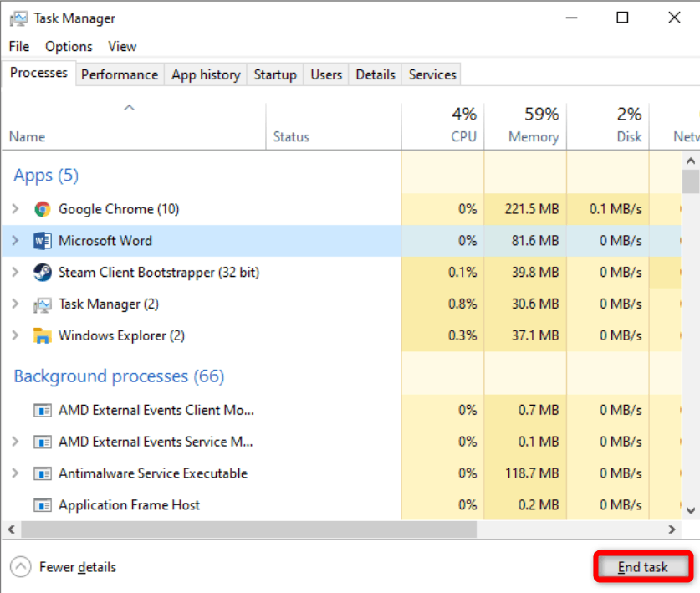
Task: Click the vertical scrollbar thumb
Action: pyautogui.click(x=691, y=181)
